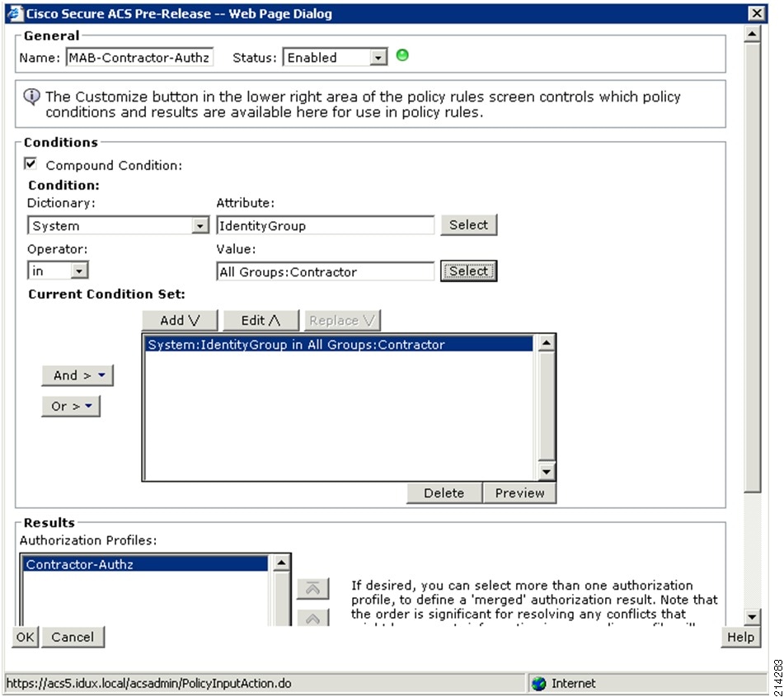
Task: Toggle the Compound Condition checkbox
Action: pos(31,163)
